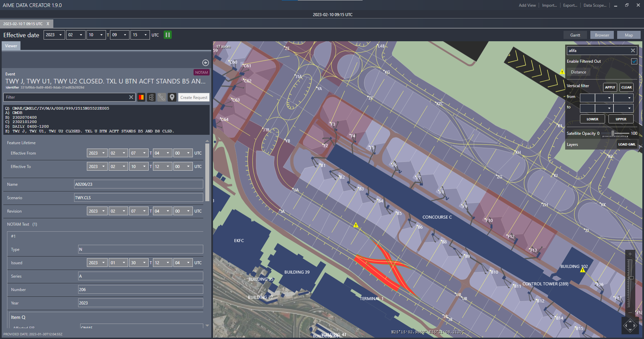The width and height of the screenshot is (644, 339).
Task: Zoom out with the map minus icon
Action: click(x=630, y=312)
